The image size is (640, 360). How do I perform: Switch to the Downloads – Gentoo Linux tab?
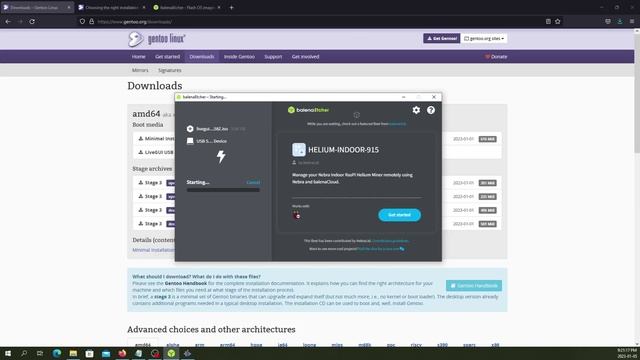[37, 7]
